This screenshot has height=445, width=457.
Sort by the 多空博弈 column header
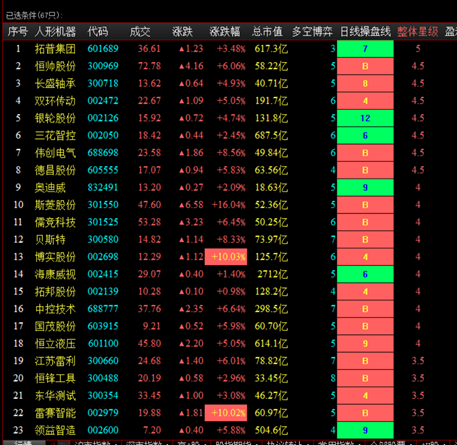click(x=312, y=32)
